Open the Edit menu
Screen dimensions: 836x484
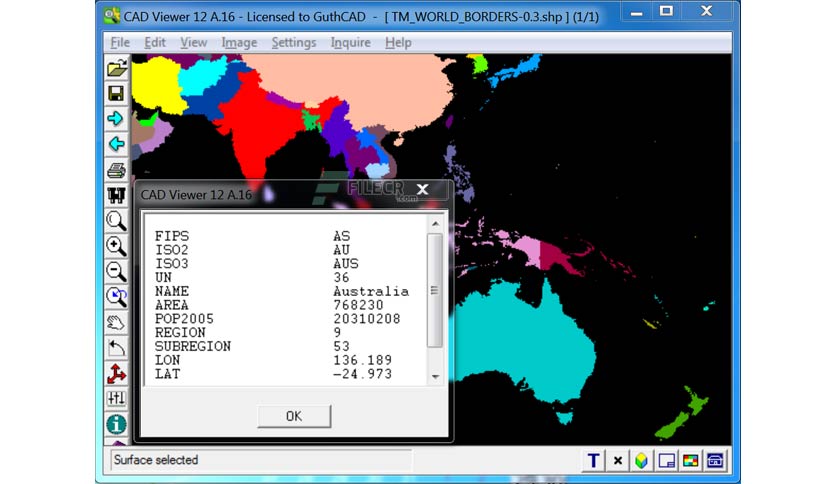[155, 43]
